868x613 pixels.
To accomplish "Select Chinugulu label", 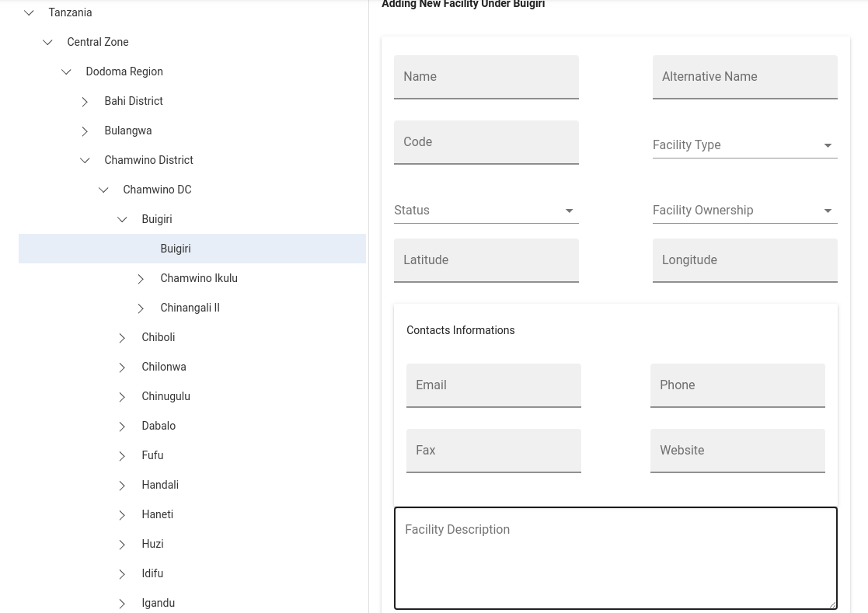I will tap(166, 396).
